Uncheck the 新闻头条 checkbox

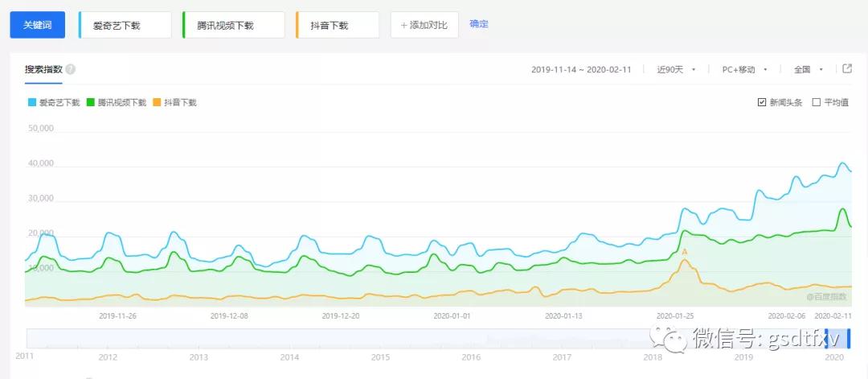pyautogui.click(x=762, y=102)
